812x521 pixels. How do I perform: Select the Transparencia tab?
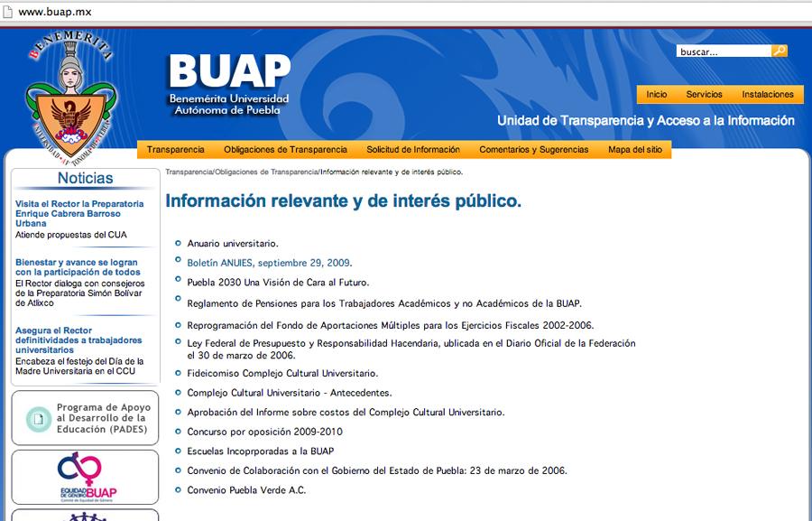click(x=176, y=149)
